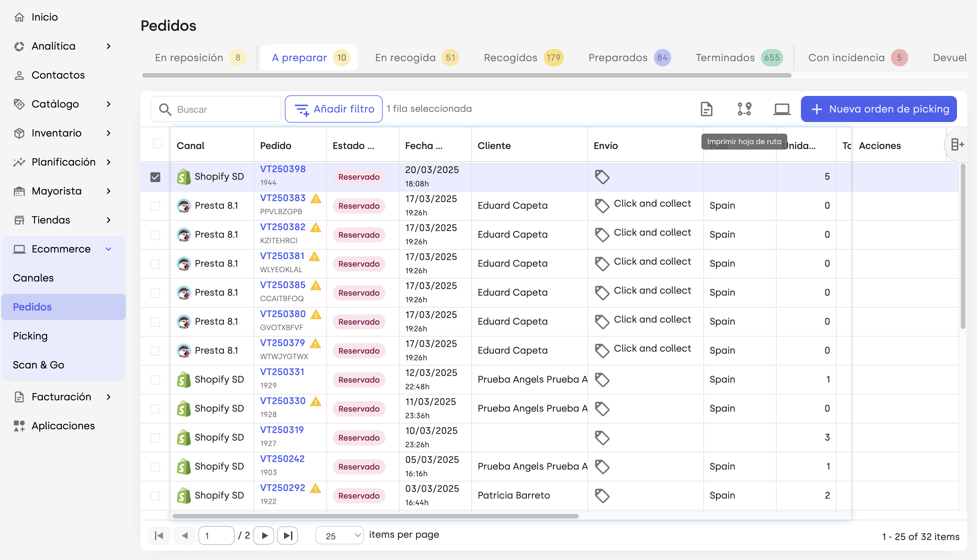Go to last page button
The height and width of the screenshot is (560, 977).
point(287,535)
